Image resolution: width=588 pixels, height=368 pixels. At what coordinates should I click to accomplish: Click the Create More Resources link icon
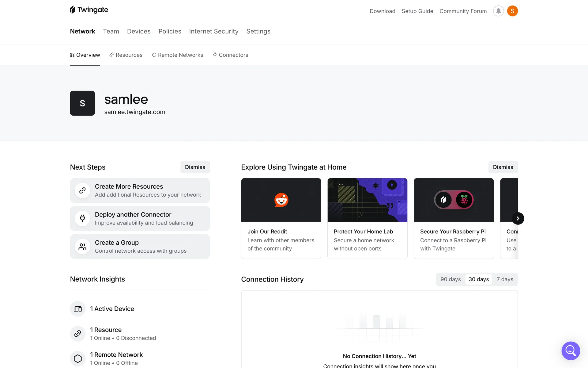point(82,190)
